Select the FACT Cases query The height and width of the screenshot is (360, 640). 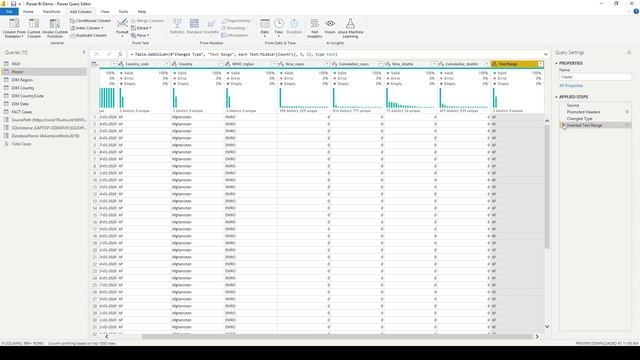[x=44, y=112]
